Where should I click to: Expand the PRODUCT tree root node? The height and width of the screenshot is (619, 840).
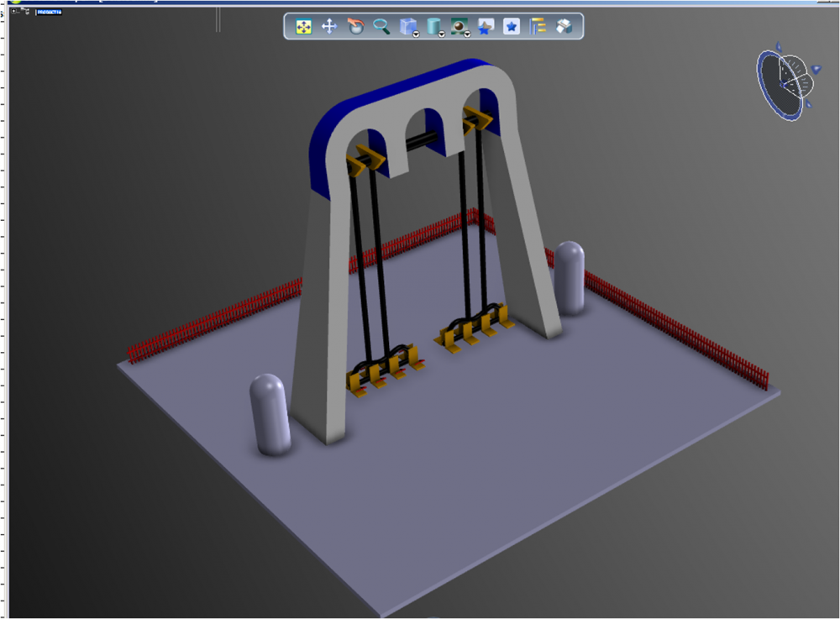click(x=15, y=12)
